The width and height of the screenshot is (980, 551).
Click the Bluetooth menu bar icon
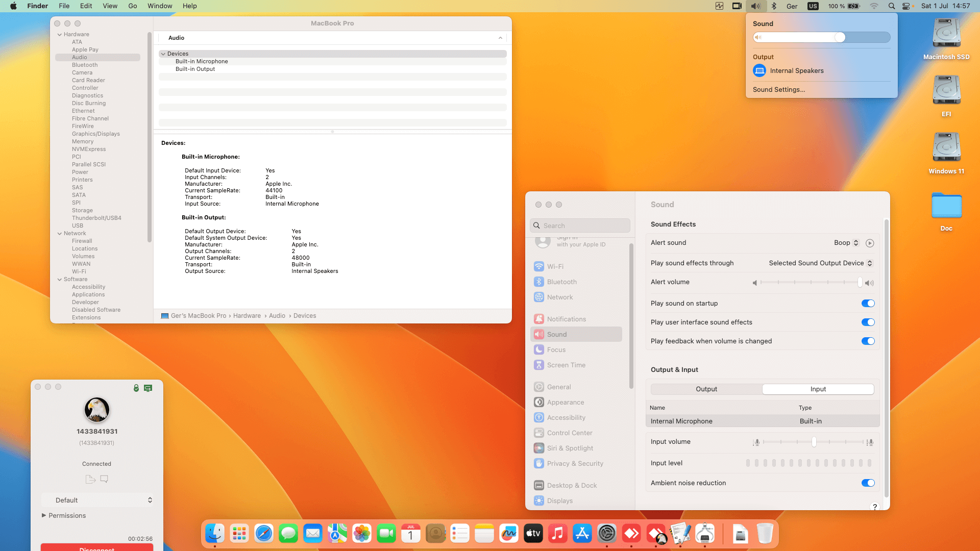[x=774, y=6]
